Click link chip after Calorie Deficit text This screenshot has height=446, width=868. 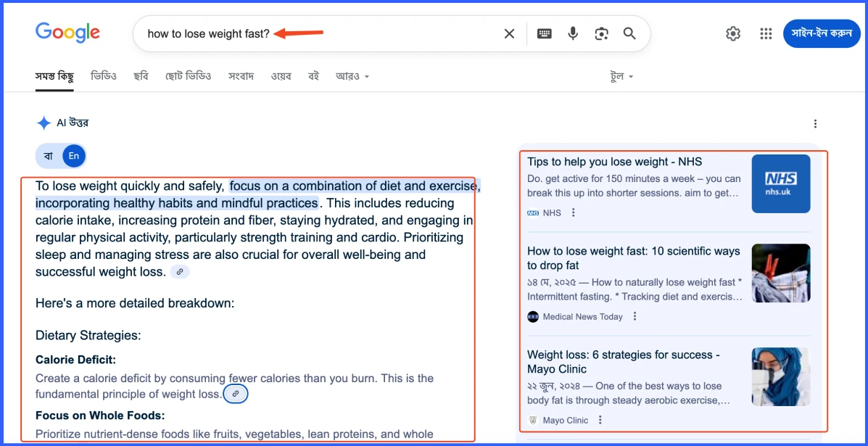coord(236,394)
